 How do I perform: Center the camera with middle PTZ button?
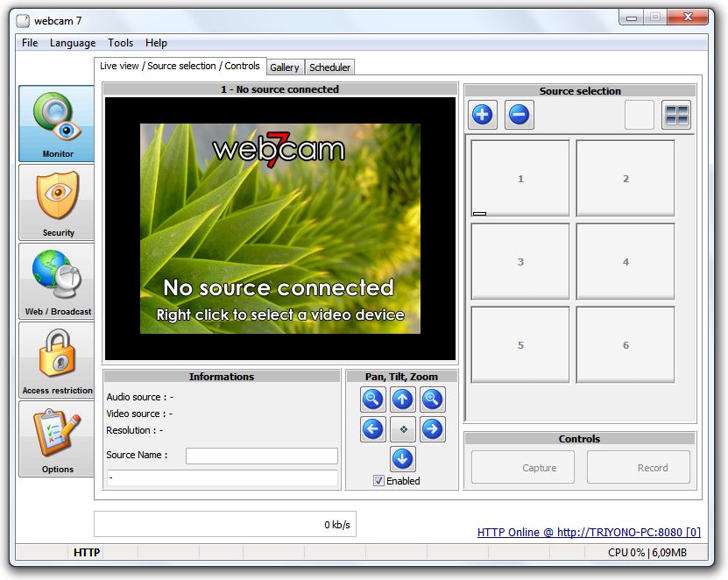(402, 429)
